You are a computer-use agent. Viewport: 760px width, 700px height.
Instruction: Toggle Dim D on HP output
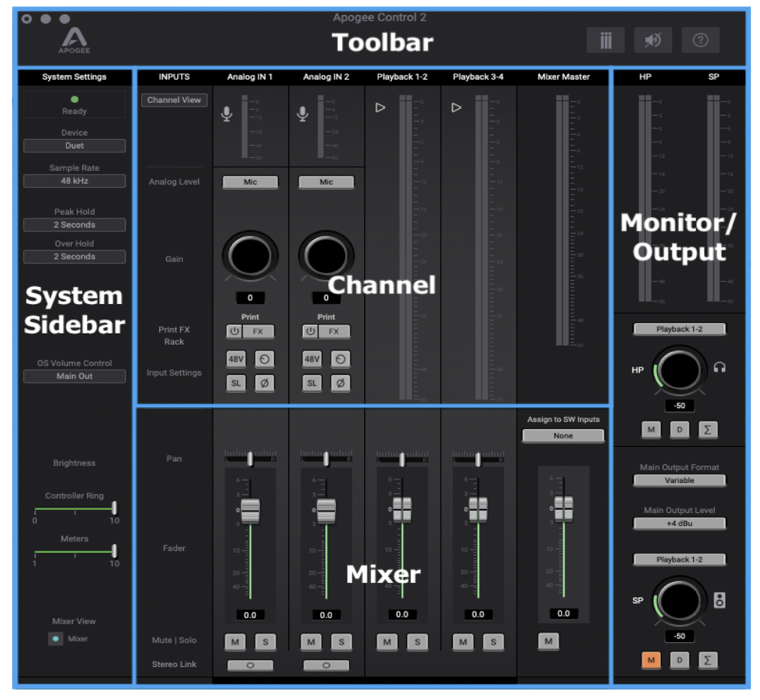(x=680, y=430)
